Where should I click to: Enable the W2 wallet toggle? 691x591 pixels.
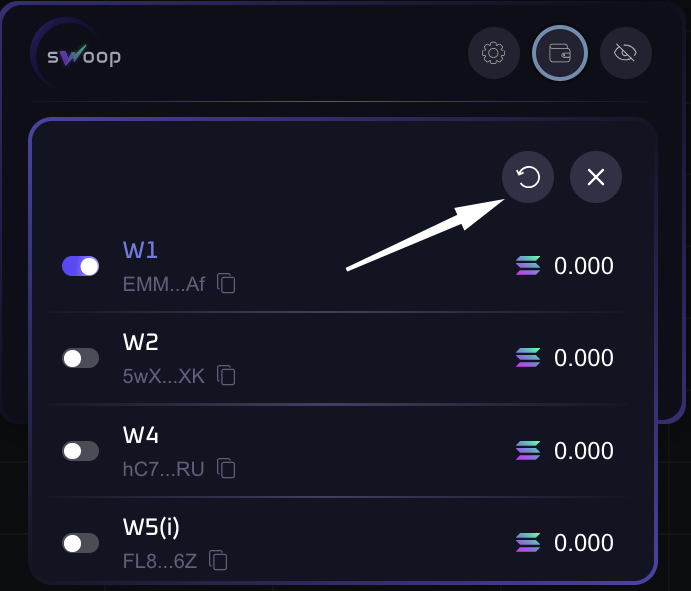(81, 358)
